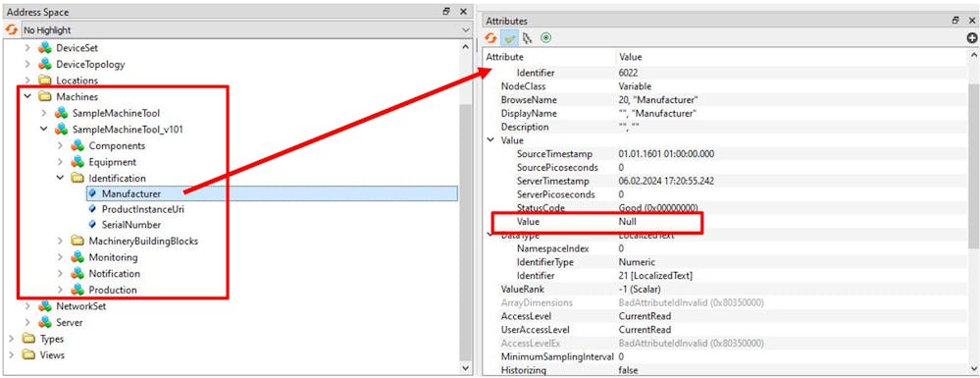980x378 pixels.
Task: Click the SampleMachineTool_v101 object icon
Action: (61, 129)
